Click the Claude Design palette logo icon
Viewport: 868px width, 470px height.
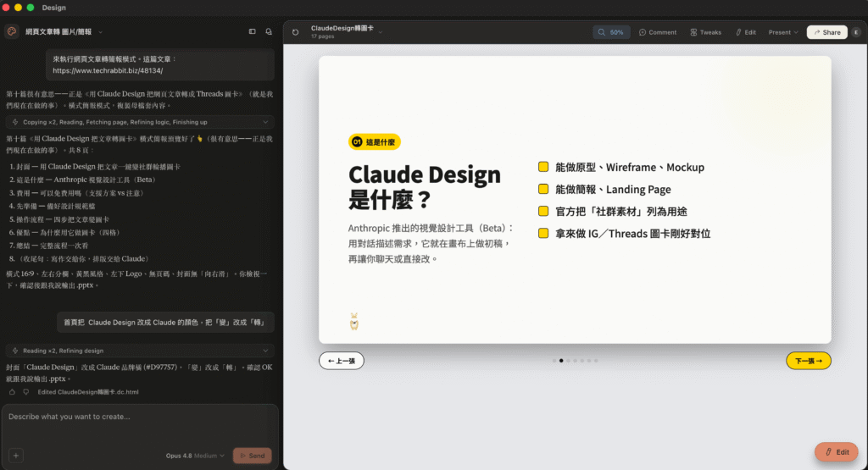(12, 31)
